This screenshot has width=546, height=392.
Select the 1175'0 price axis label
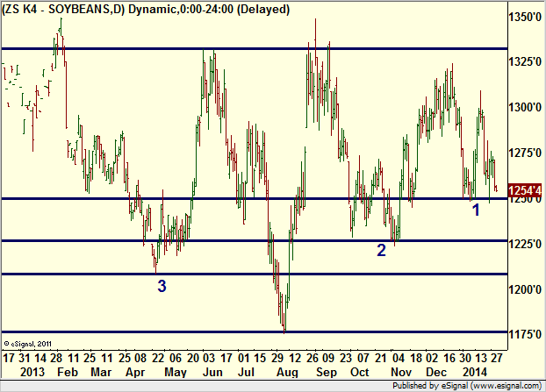pos(525,334)
